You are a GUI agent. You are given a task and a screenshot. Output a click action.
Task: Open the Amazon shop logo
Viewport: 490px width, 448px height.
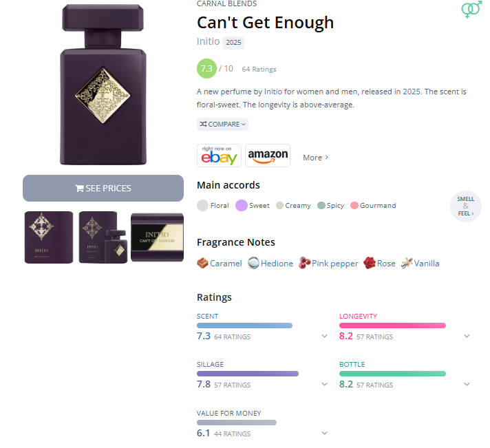pos(268,156)
